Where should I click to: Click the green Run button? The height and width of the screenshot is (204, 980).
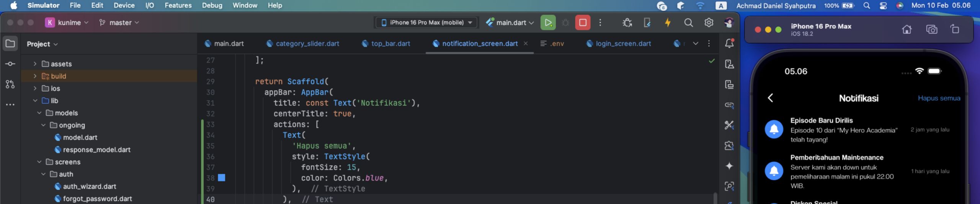548,23
